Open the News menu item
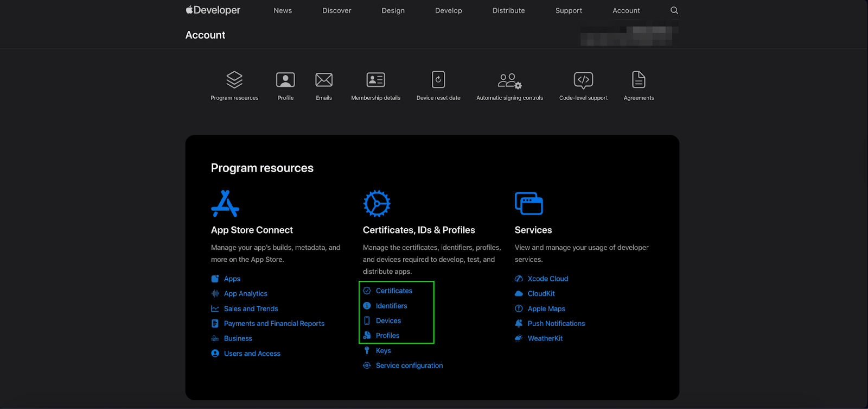The height and width of the screenshot is (409, 868). tap(283, 10)
